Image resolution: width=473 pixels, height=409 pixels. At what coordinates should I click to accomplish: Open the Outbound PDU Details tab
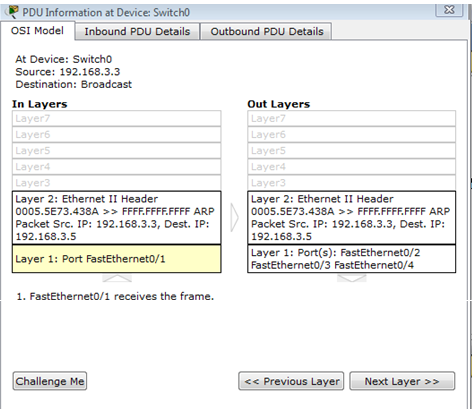[x=267, y=31]
